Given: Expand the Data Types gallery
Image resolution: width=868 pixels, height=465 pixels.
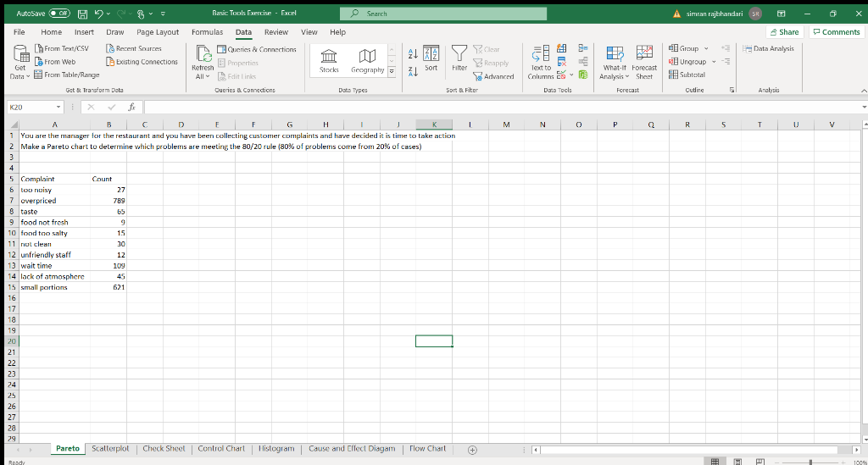Looking at the screenshot, I should 392,71.
